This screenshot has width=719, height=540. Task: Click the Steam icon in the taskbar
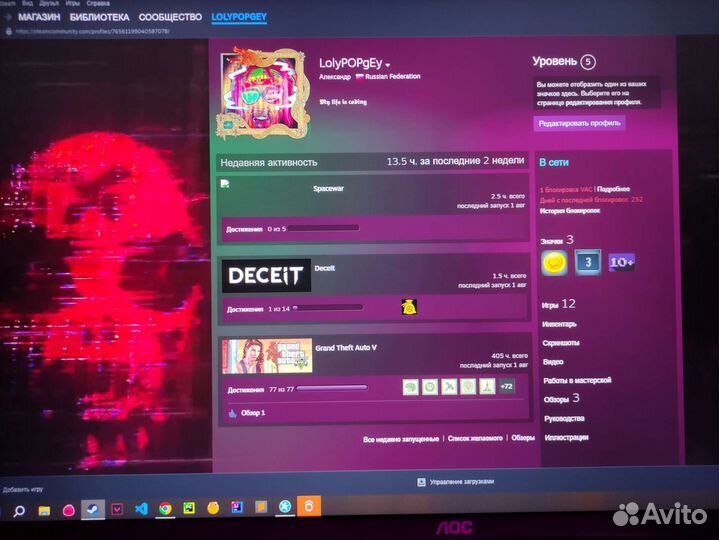pyautogui.click(x=93, y=510)
